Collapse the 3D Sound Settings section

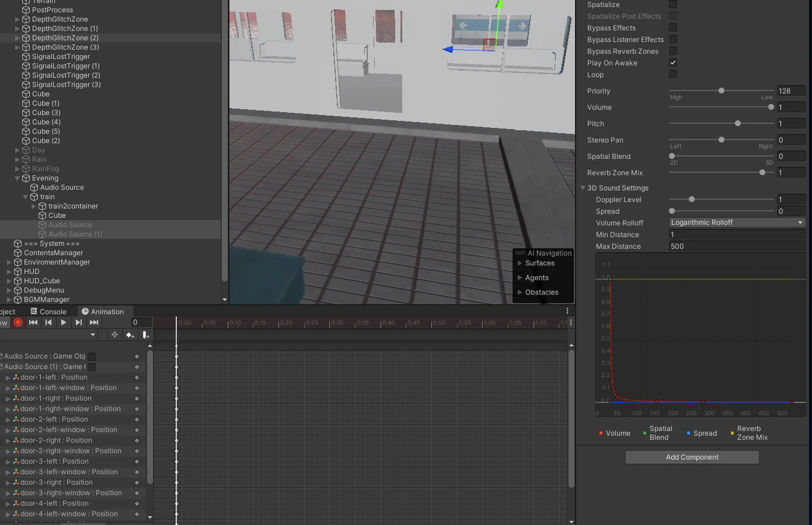point(583,188)
